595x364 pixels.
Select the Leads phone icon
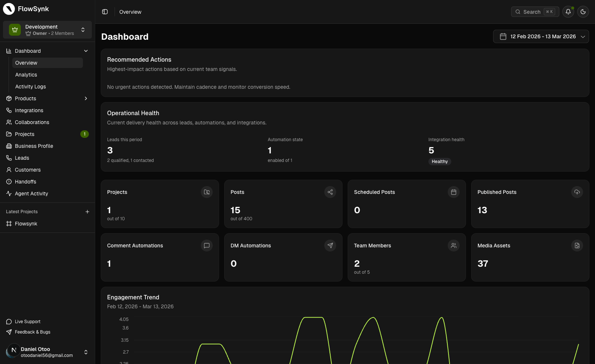[9, 158]
